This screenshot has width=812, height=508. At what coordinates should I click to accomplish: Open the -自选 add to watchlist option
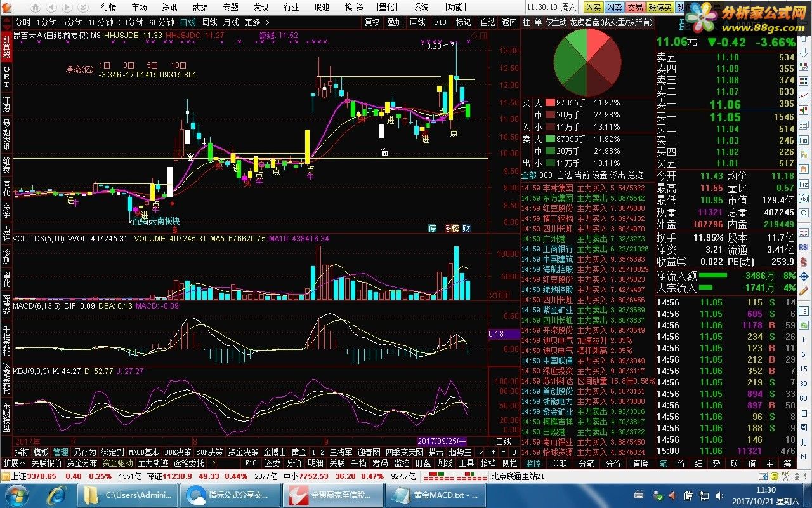pos(486,22)
